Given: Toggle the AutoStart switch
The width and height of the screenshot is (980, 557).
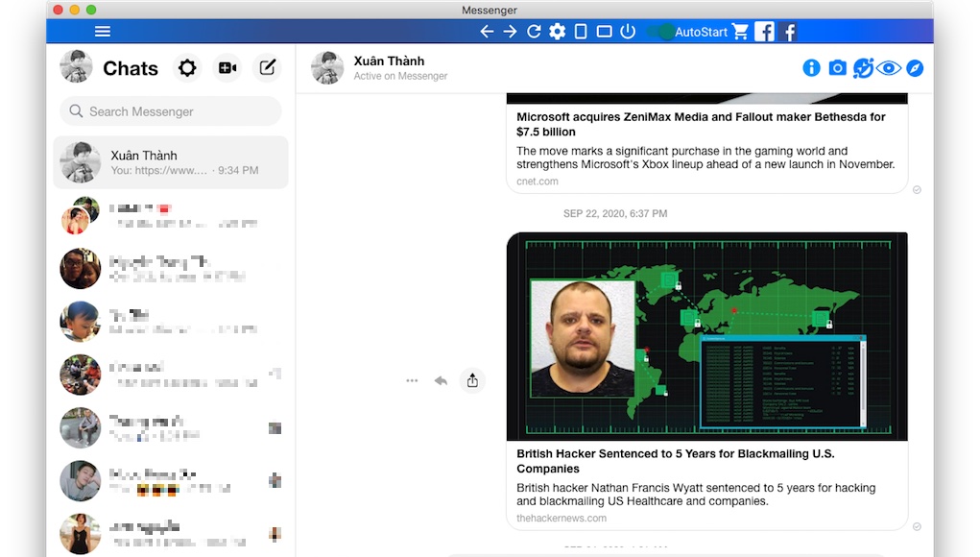Looking at the screenshot, I should pyautogui.click(x=660, y=32).
